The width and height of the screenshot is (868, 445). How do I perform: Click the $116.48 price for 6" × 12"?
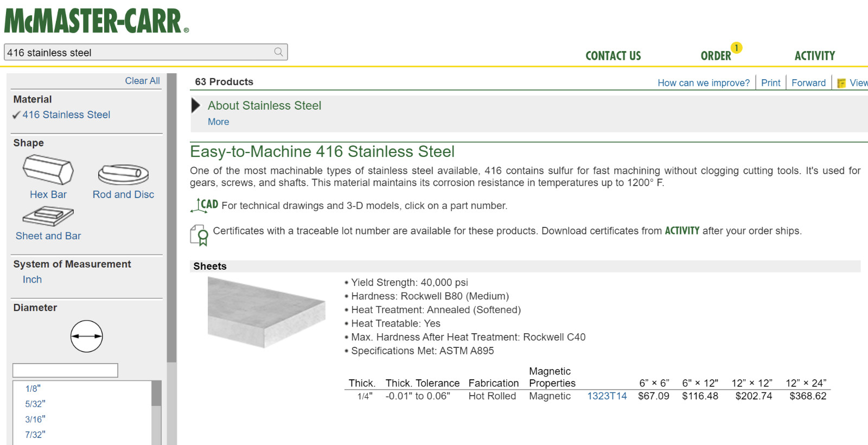click(700, 396)
